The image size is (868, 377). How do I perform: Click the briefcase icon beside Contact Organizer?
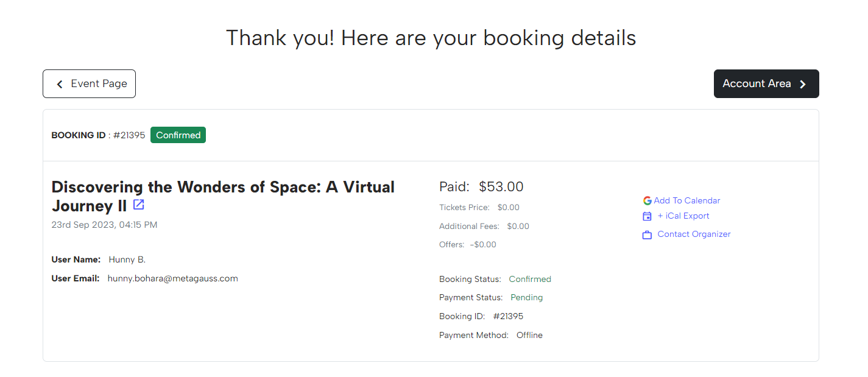coord(647,234)
